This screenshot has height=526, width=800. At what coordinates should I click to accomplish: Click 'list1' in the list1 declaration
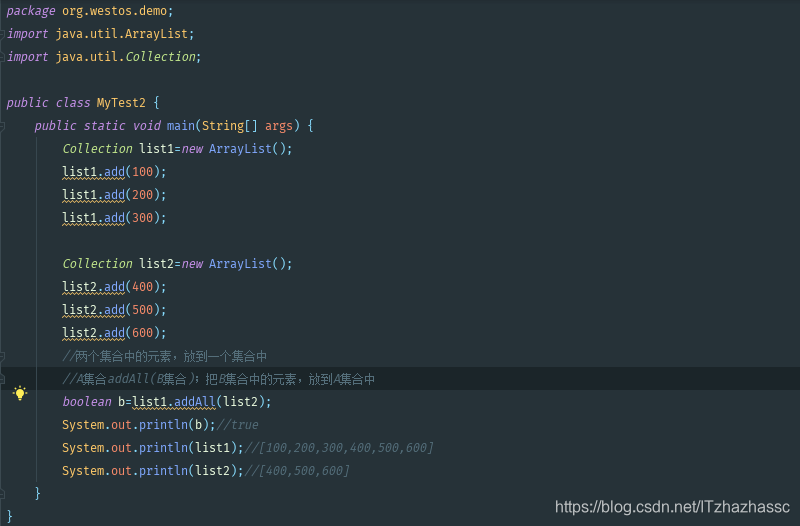[x=157, y=148]
